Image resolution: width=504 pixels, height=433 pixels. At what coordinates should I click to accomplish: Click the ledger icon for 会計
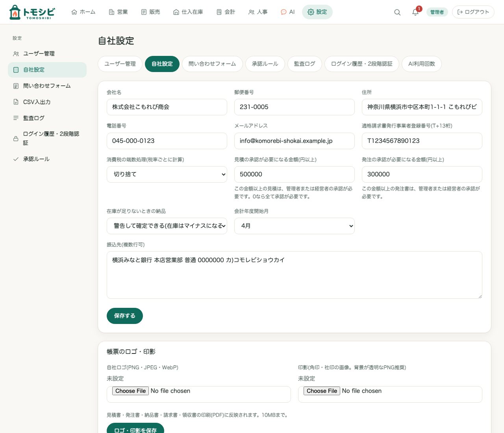pos(219,12)
